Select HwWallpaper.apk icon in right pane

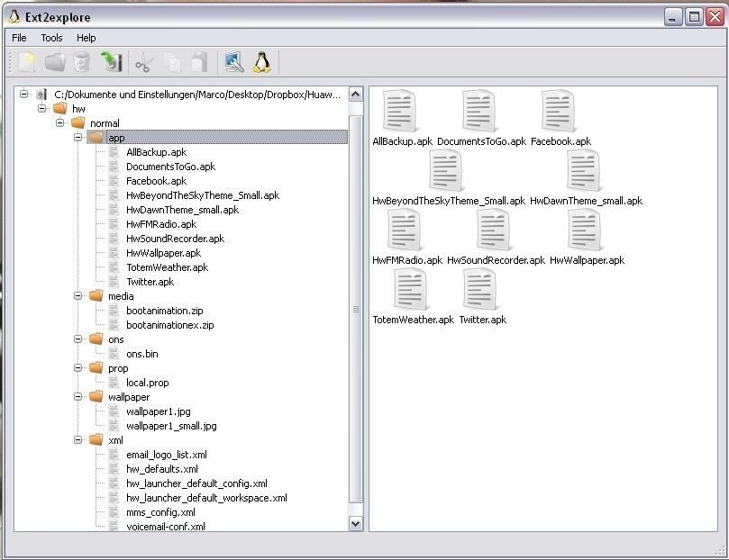point(585,230)
